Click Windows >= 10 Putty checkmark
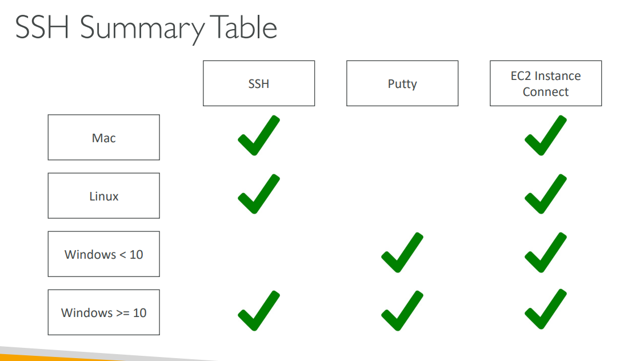 pyautogui.click(x=402, y=312)
